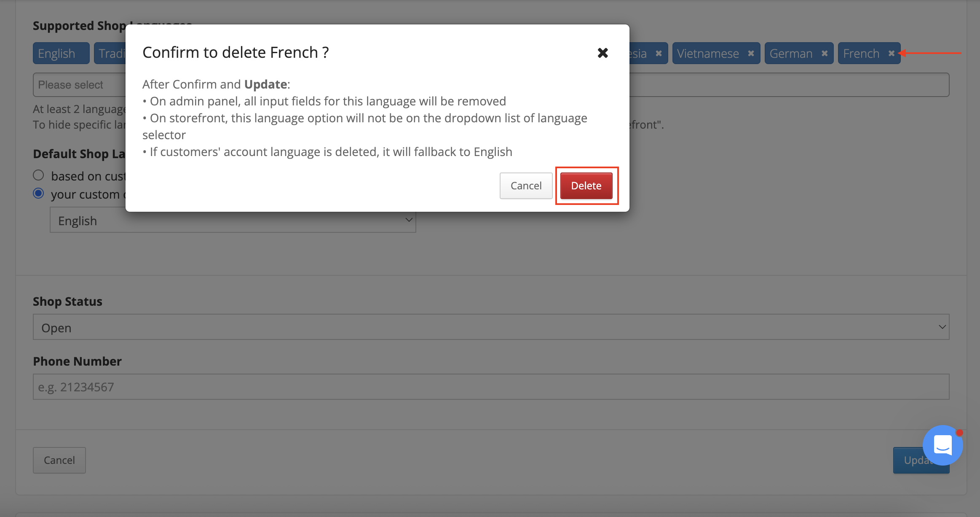Click the German language tag label
The height and width of the screenshot is (517, 980).
(x=791, y=54)
